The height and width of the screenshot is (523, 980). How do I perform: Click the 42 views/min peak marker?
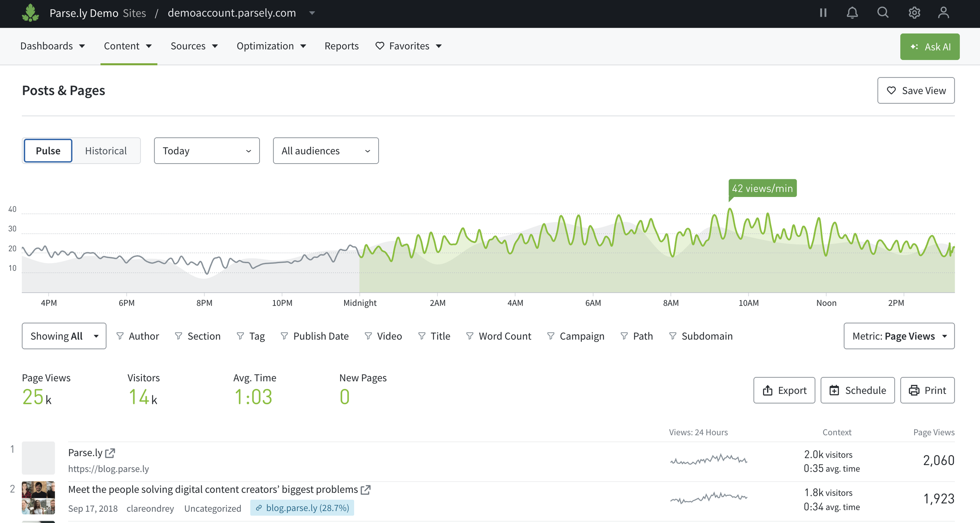[x=762, y=188]
